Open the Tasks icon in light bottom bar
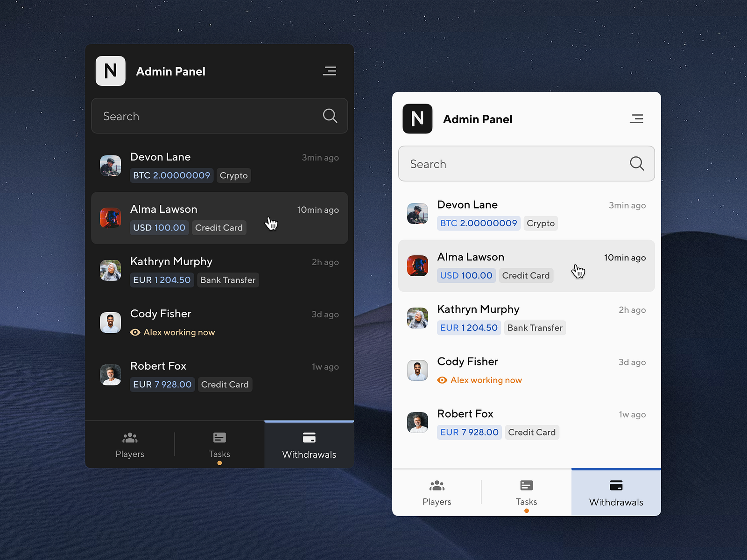The width and height of the screenshot is (747, 560). pyautogui.click(x=526, y=485)
